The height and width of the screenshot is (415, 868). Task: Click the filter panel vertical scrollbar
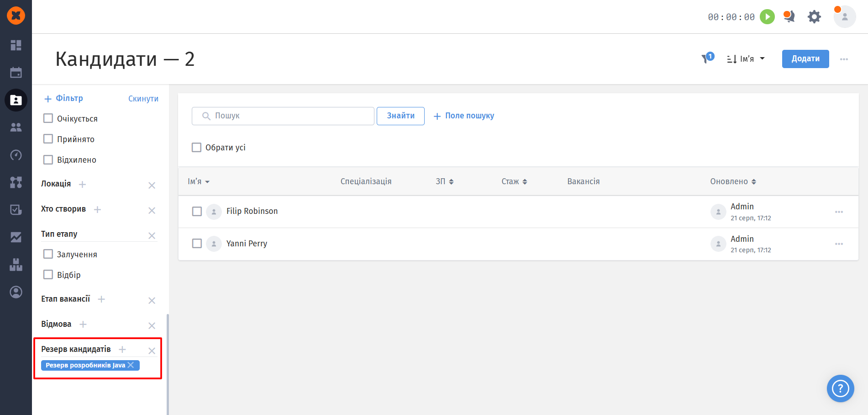click(x=168, y=364)
